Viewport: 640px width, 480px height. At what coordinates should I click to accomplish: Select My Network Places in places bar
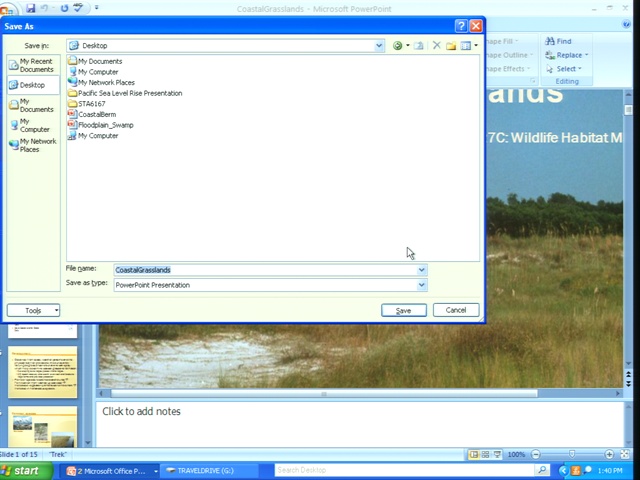click(x=33, y=145)
